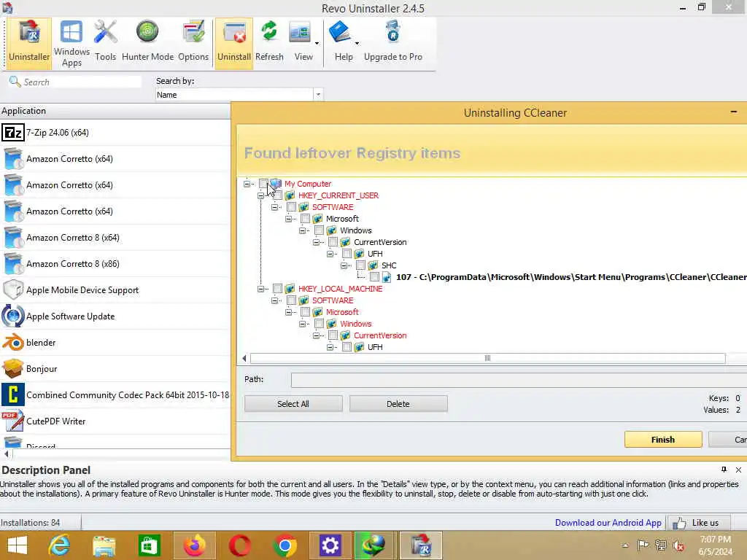Open Opera browser from the taskbar
This screenshot has height=560, width=747.
(x=239, y=545)
